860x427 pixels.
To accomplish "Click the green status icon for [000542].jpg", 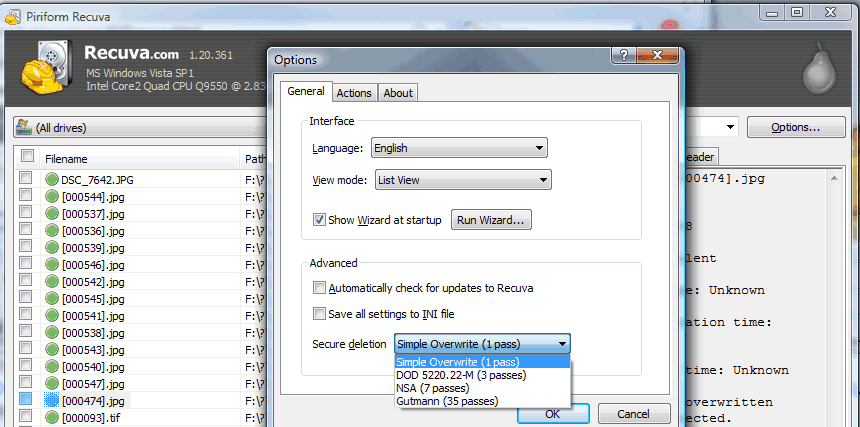I will pyautogui.click(x=52, y=282).
